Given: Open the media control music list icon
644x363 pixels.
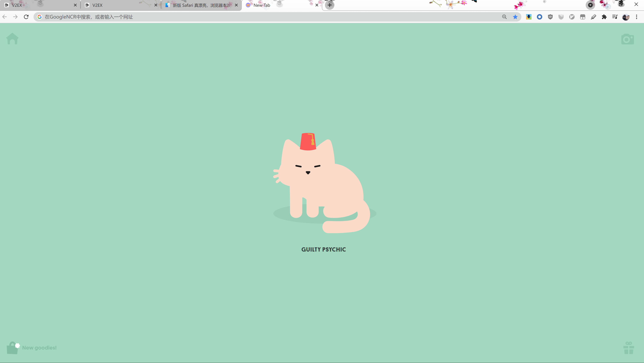Looking at the screenshot, I should 615,17.
